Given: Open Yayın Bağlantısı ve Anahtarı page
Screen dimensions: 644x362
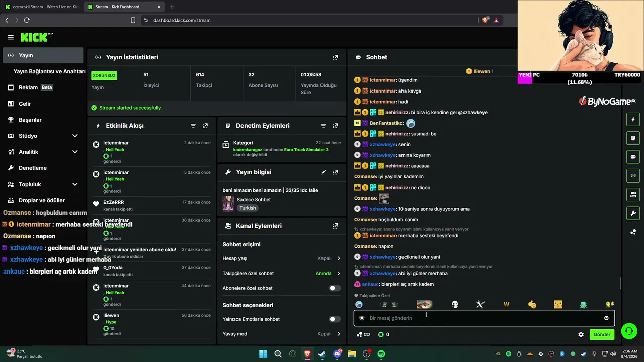Looking at the screenshot, I should (49, 71).
